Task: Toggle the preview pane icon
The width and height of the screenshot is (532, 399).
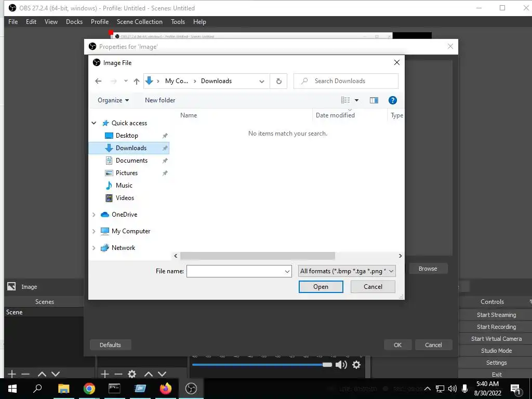Action: pos(374,100)
